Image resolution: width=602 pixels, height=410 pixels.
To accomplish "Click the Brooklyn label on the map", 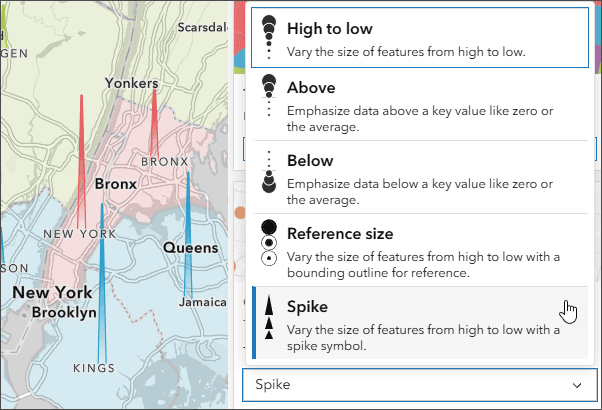I will (64, 312).
